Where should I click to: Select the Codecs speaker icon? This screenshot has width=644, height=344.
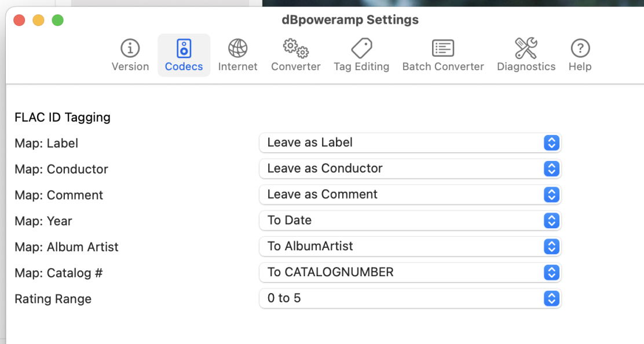(184, 48)
